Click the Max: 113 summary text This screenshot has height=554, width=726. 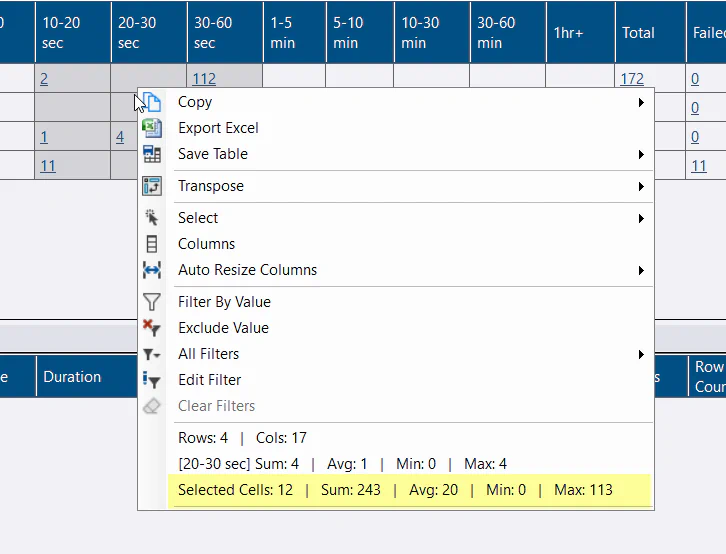tap(583, 490)
